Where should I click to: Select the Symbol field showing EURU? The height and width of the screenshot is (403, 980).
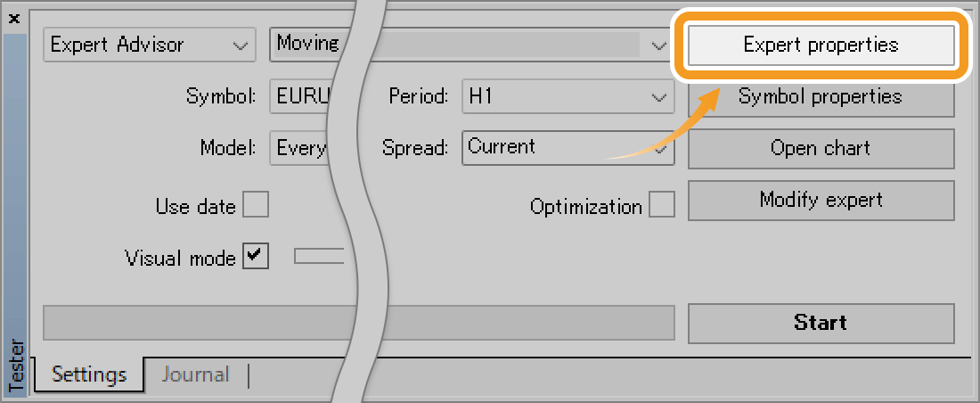click(x=300, y=96)
